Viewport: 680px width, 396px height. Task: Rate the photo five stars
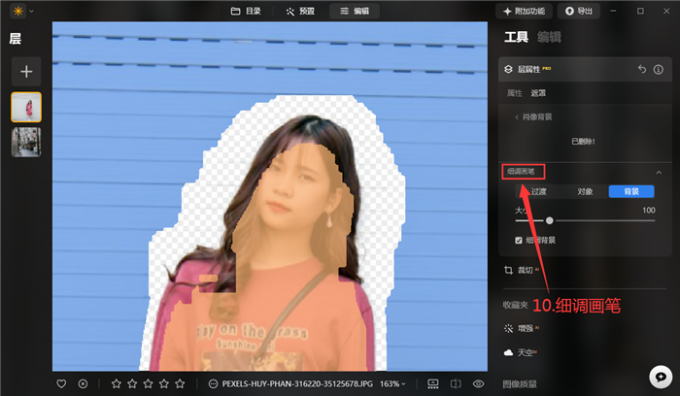coord(180,384)
